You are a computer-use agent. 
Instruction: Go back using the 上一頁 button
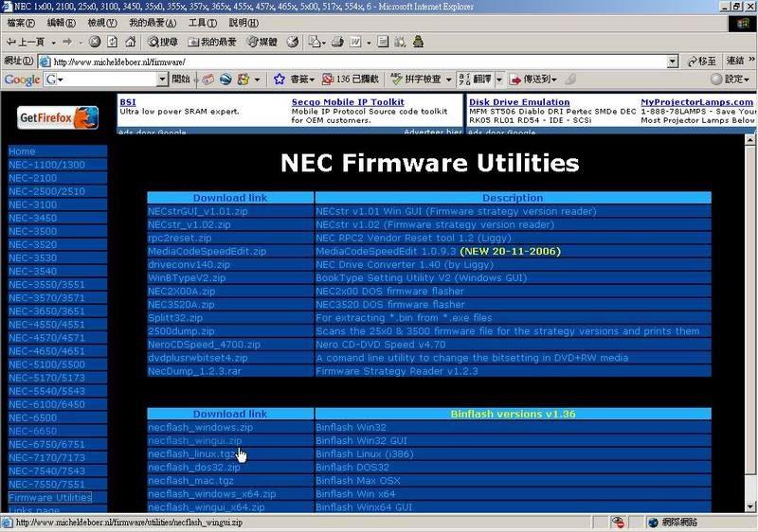click(x=26, y=42)
